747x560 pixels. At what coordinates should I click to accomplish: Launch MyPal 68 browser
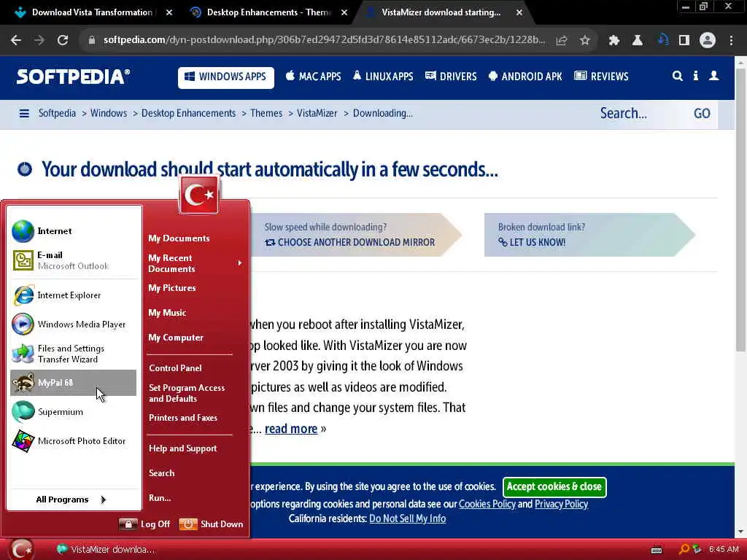click(x=74, y=383)
